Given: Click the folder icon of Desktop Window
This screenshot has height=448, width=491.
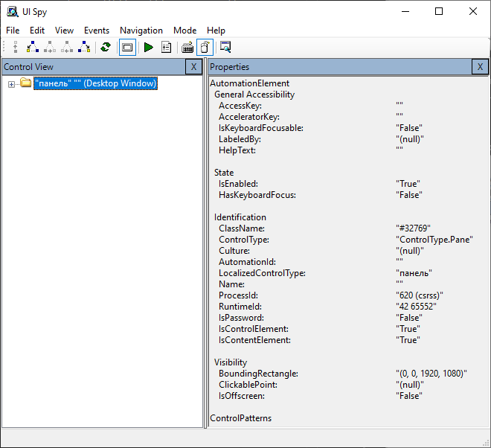Looking at the screenshot, I should 26,83.
